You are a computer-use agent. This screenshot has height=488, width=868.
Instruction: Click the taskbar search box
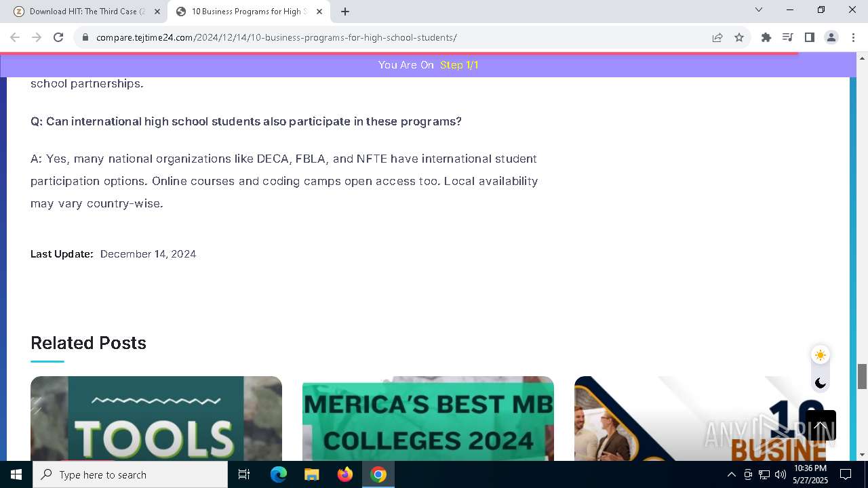click(130, 474)
